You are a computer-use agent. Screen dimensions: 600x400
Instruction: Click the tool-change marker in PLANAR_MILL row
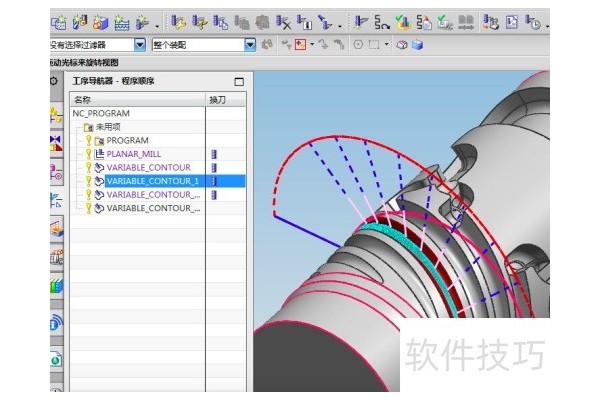[214, 154]
